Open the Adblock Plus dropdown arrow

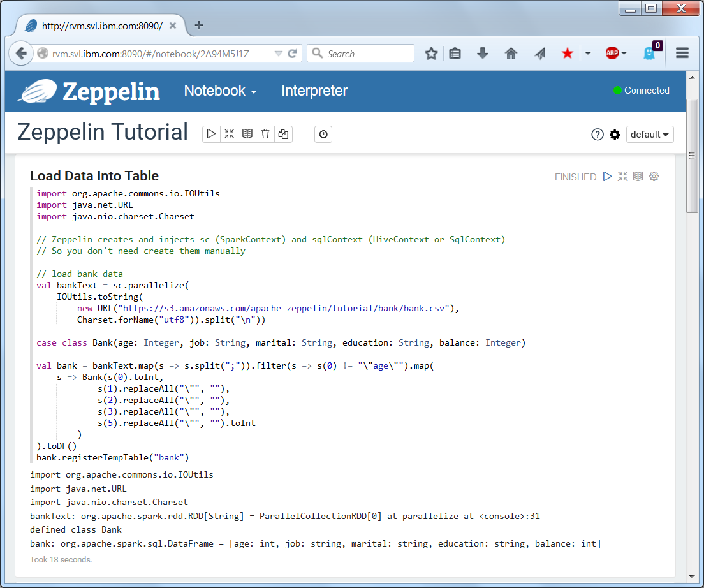(x=624, y=53)
